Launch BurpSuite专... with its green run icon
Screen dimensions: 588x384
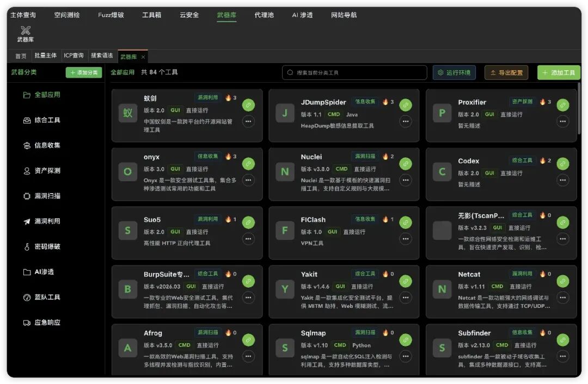248,281
